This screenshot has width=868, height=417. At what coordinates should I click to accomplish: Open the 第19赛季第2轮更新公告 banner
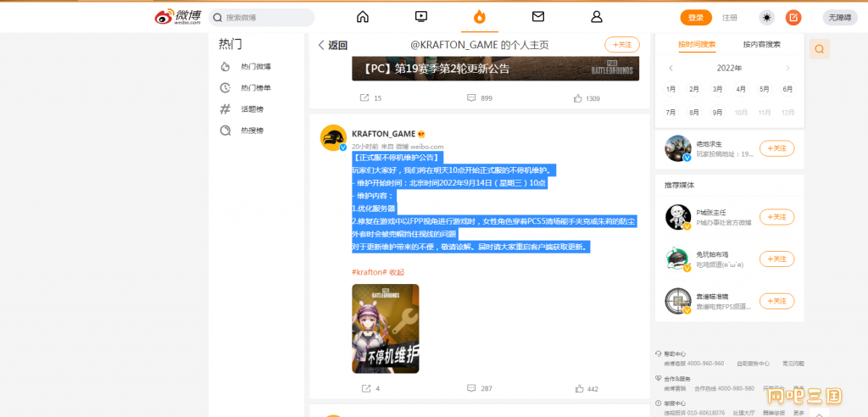495,69
